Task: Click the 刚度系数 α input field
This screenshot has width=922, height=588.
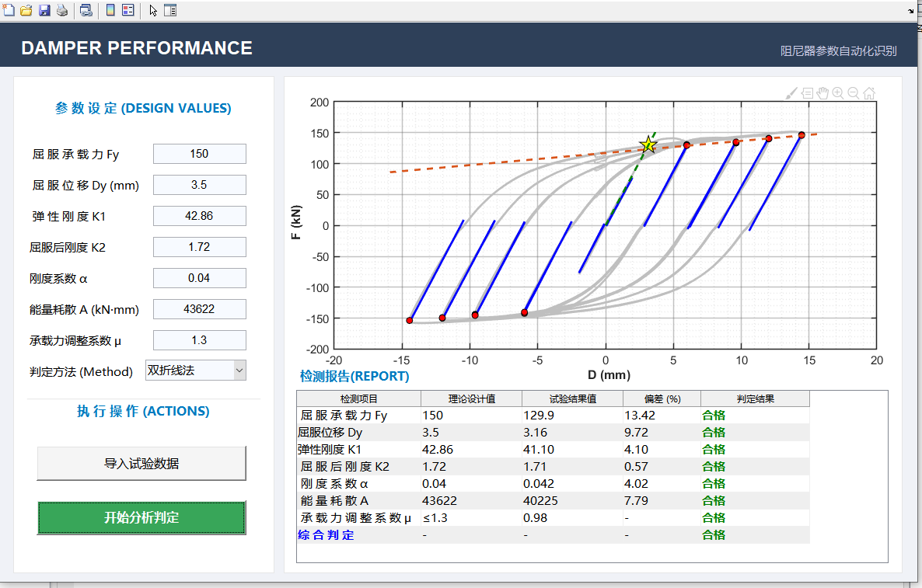Action: 199,278
